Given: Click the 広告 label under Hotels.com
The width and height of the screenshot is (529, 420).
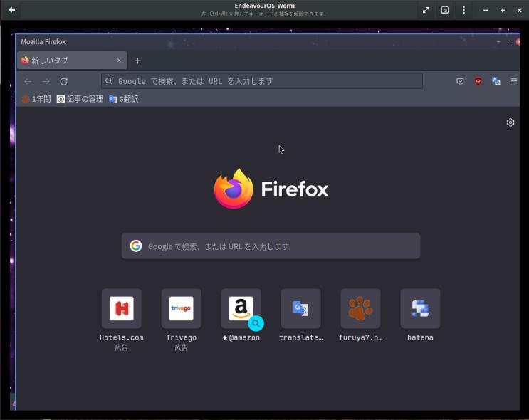Looking at the screenshot, I should (122, 347).
